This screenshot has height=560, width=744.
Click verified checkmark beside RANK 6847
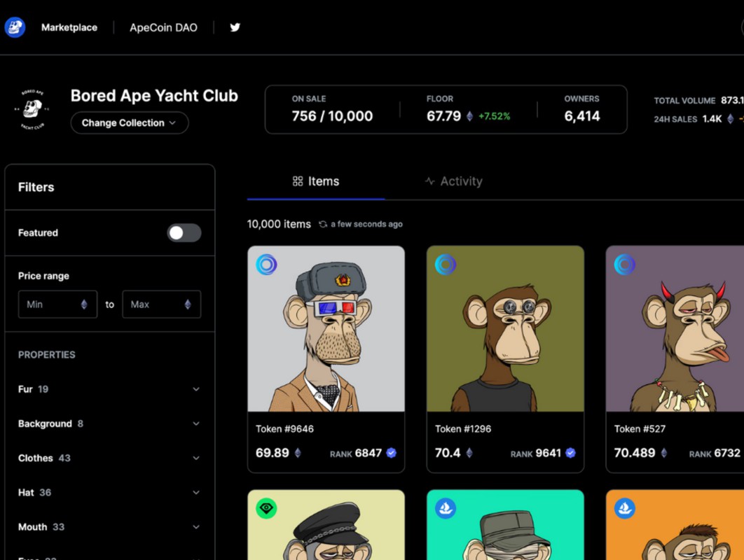click(x=392, y=454)
